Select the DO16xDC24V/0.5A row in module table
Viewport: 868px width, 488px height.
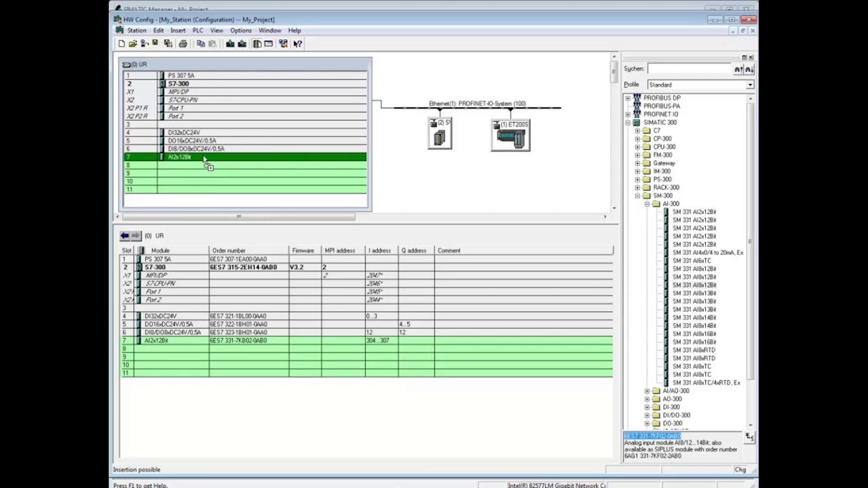(366, 324)
